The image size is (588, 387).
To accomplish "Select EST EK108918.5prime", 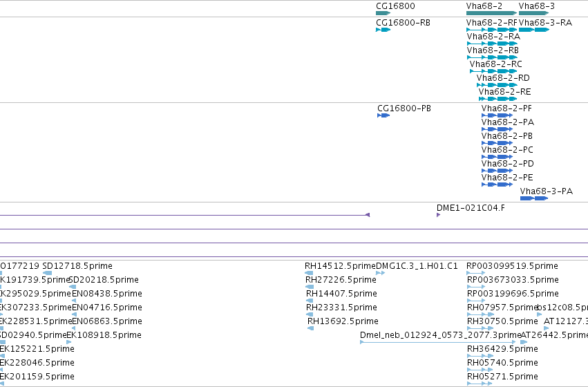I will [104, 336].
